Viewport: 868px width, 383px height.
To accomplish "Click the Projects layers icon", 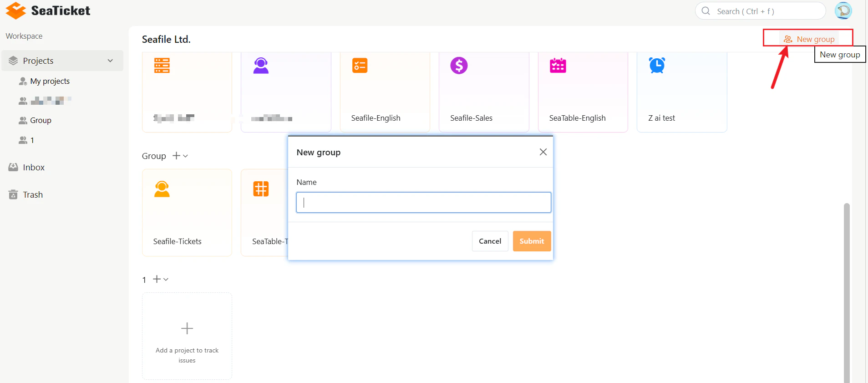I will point(13,61).
